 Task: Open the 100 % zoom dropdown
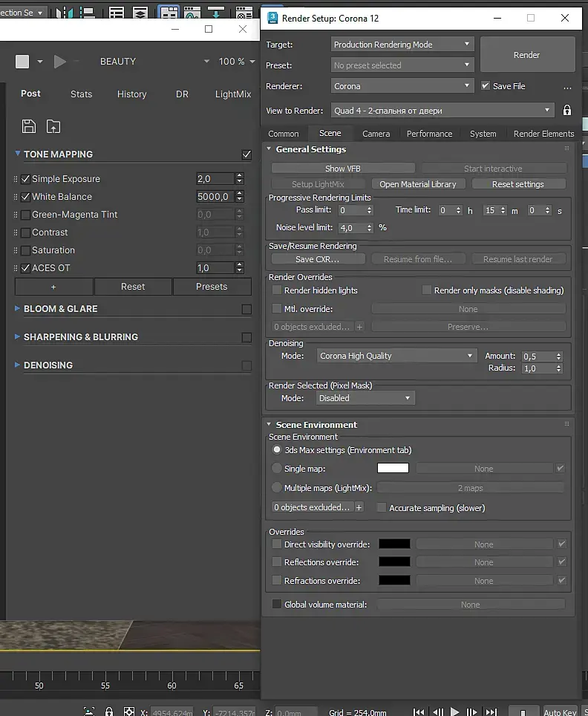pos(237,61)
